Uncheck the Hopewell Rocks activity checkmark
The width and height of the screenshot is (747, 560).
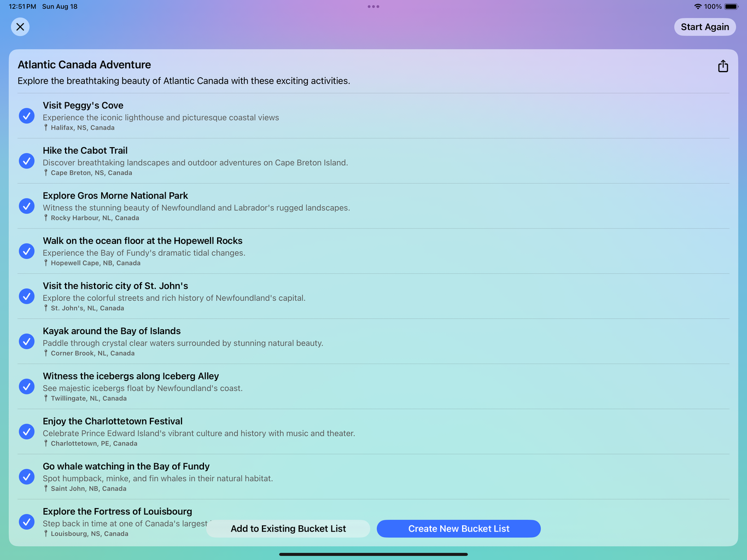27,251
